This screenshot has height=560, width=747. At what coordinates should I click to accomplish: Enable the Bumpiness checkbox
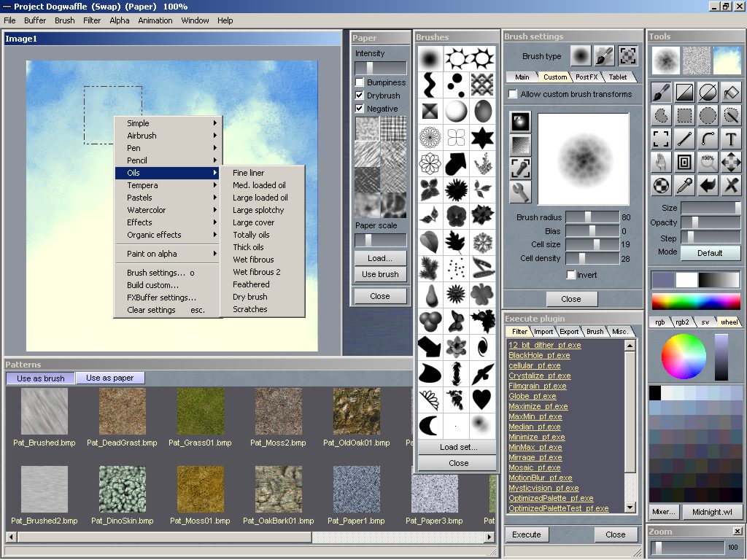point(360,82)
